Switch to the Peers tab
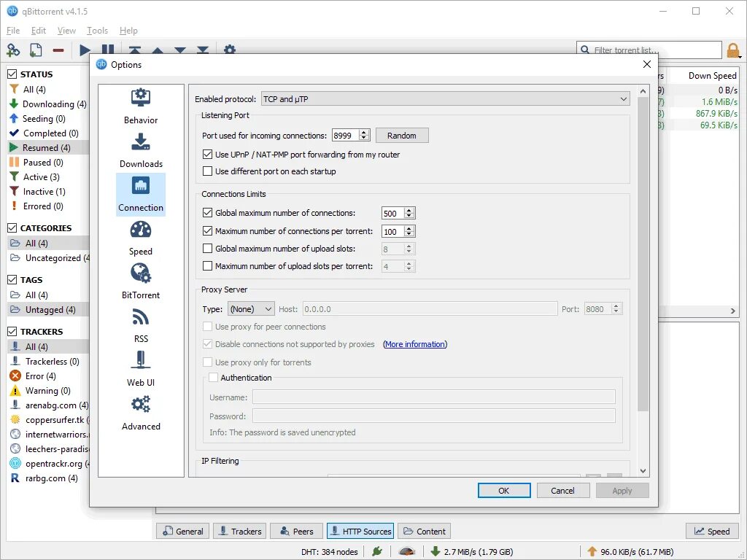The image size is (747, 560). 296,531
